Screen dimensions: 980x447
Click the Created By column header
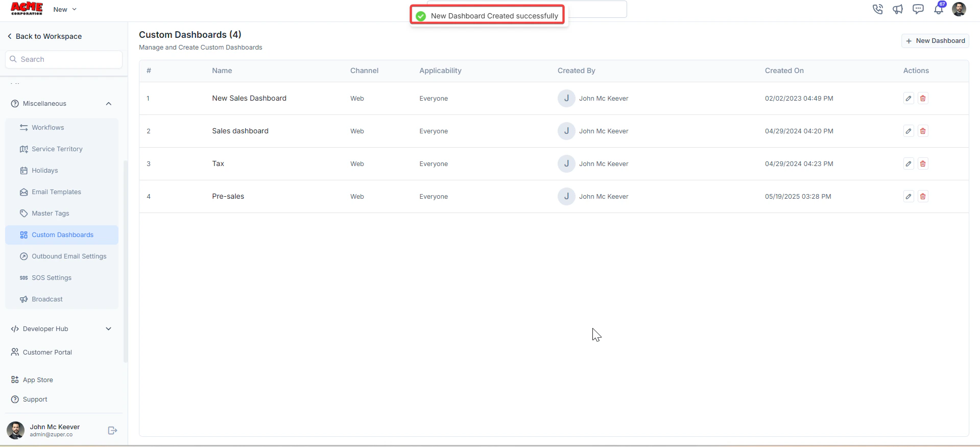click(x=576, y=70)
